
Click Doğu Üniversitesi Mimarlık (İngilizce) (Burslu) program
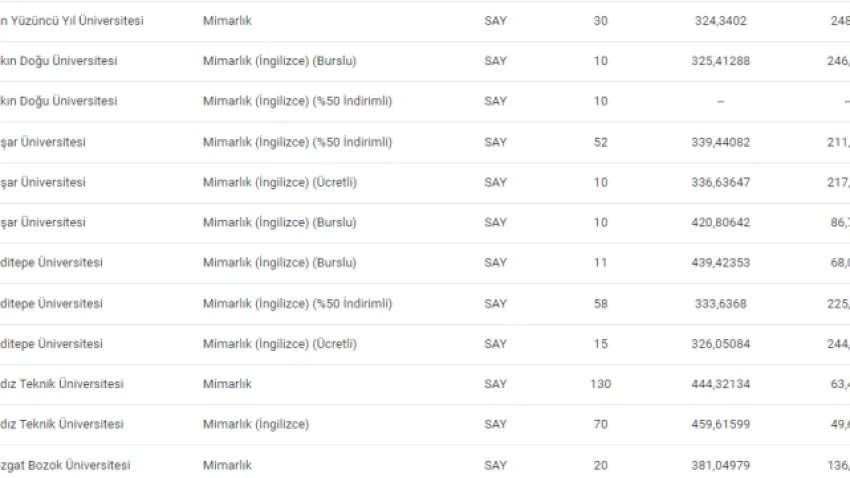[x=280, y=61]
